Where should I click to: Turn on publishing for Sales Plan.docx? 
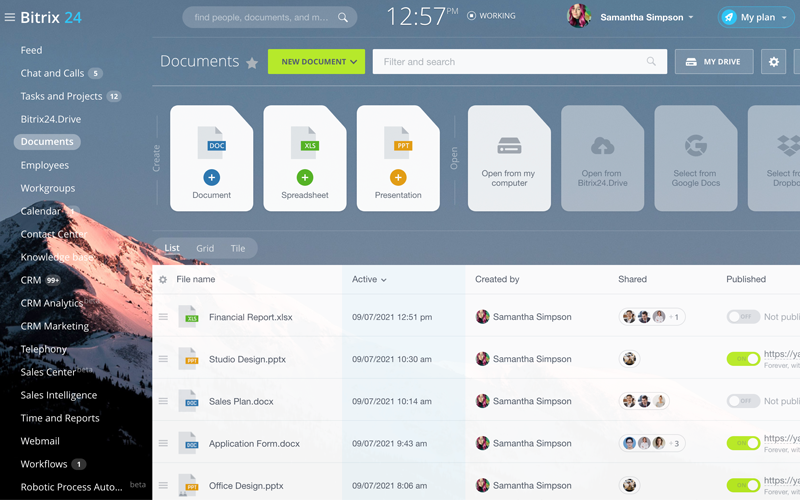pos(743,401)
